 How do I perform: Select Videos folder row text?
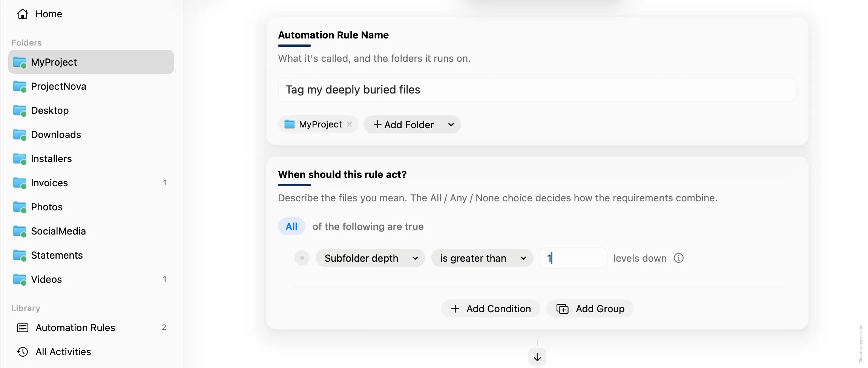[46, 279]
